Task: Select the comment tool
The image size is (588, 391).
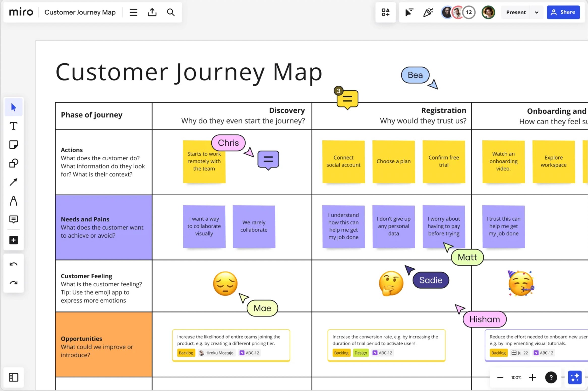Action: 13,220
